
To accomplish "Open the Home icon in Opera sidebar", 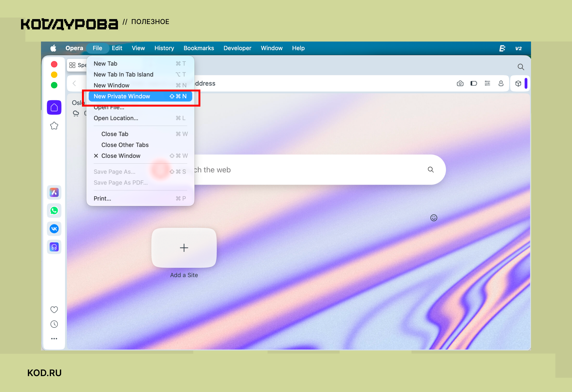I will coord(54,108).
